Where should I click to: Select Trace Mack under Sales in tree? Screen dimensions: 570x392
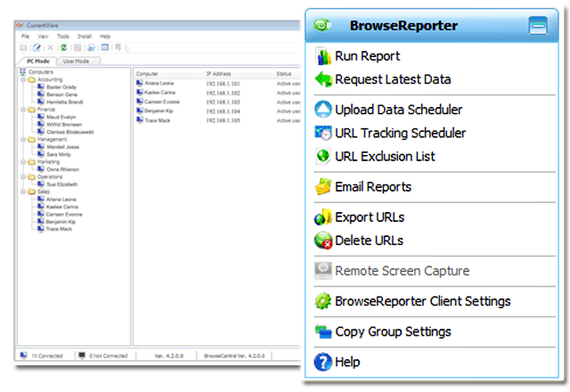pyautogui.click(x=59, y=229)
